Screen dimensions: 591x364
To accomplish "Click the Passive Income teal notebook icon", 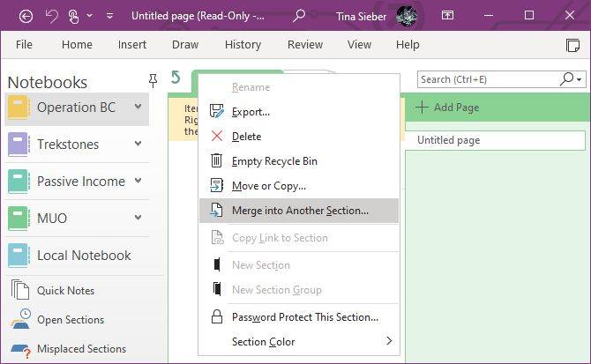I will click(19, 181).
